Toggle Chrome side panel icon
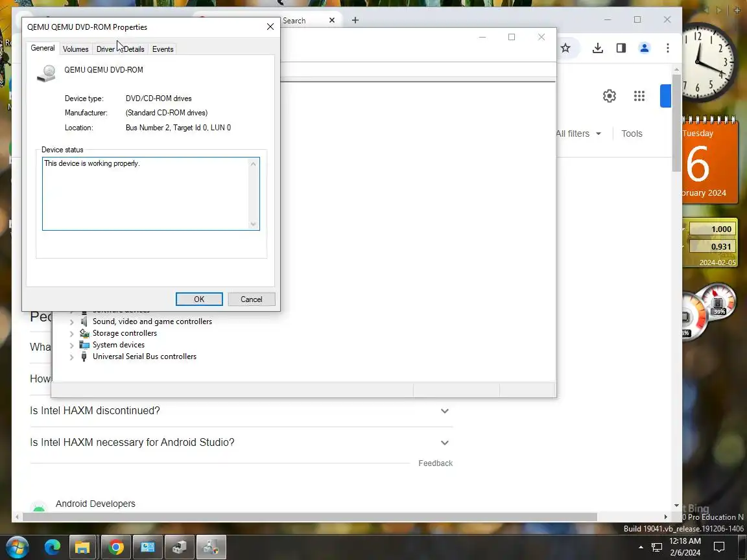 click(x=621, y=47)
